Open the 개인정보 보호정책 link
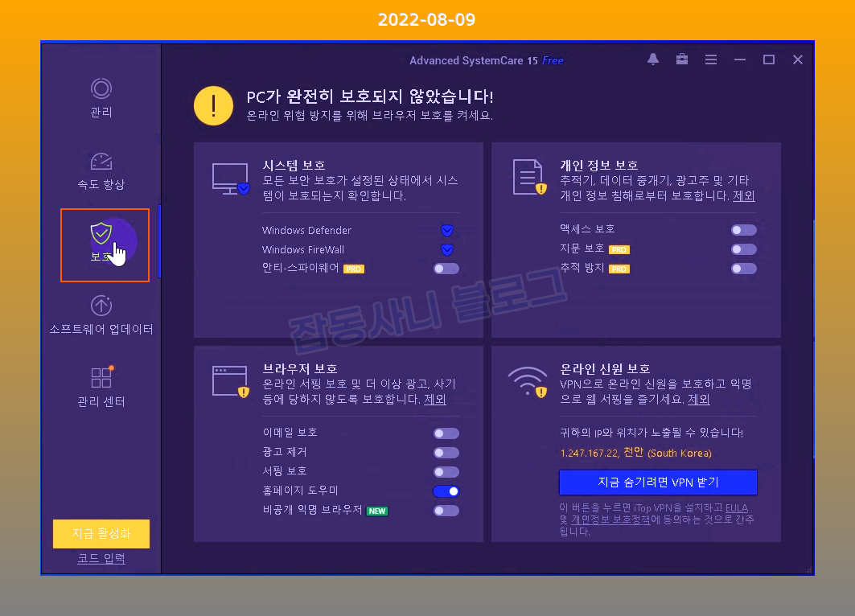Viewport: 855px width, 616px height. click(x=610, y=519)
